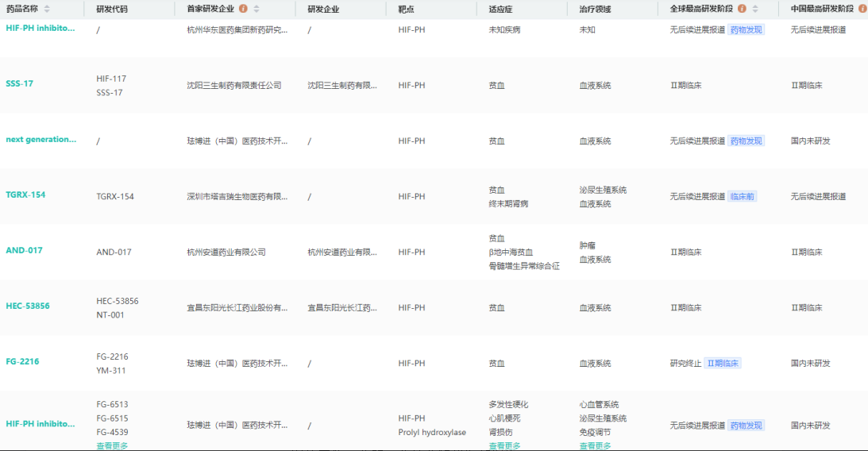Click the 终末期肾病 indication text
This screenshot has height=451, width=868.
tap(508, 203)
